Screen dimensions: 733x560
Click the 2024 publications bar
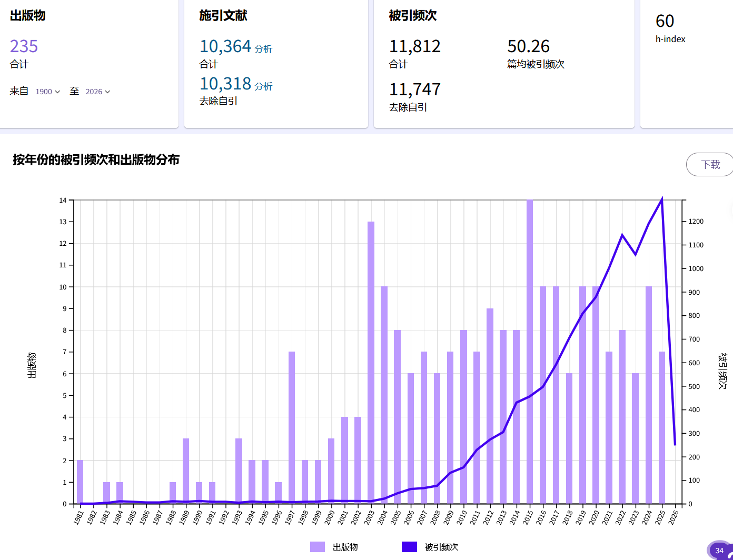649,395
